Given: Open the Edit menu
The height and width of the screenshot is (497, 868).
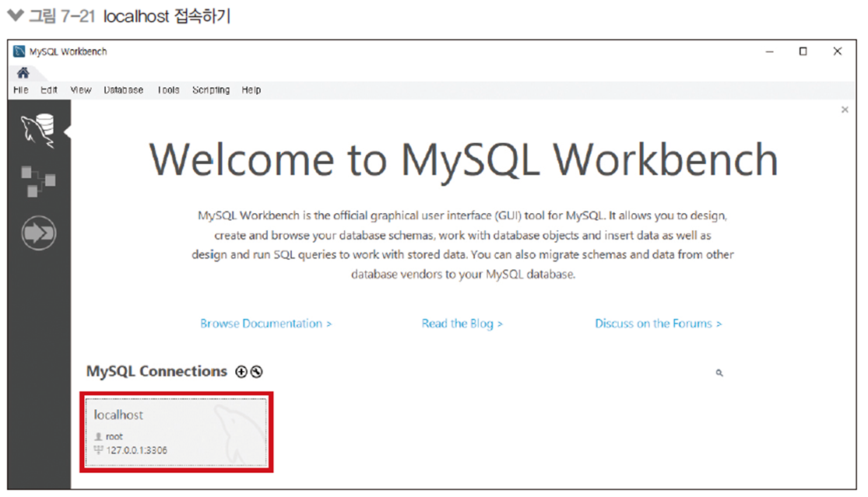Looking at the screenshot, I should [49, 89].
